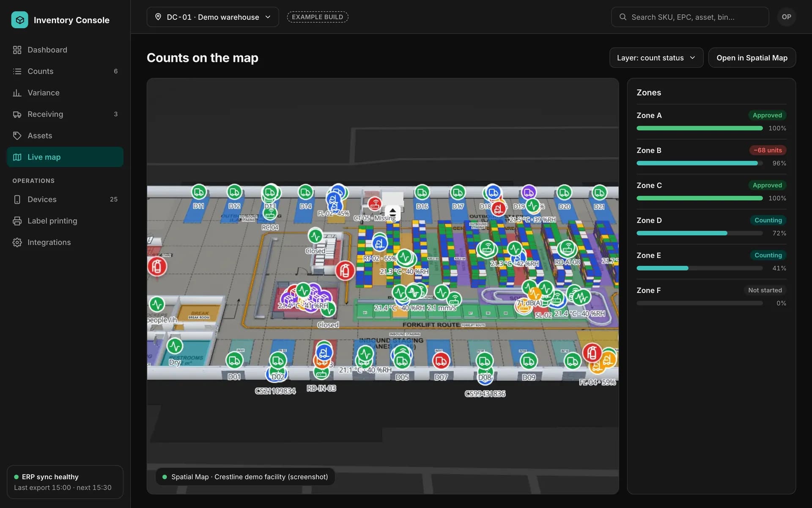The image size is (812, 508).
Task: Open the Integrations page
Action: 65,242
